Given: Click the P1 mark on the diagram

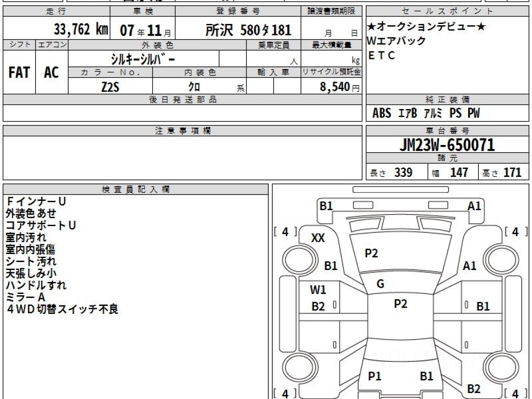Looking at the screenshot, I should 375,376.
